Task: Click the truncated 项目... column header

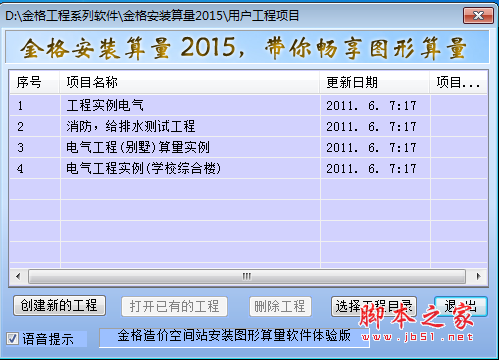Action: (459, 82)
